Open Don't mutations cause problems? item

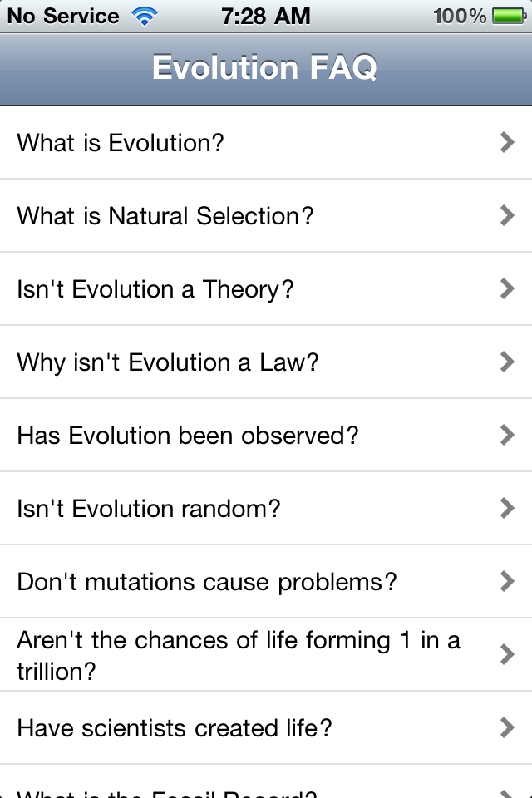(207, 582)
